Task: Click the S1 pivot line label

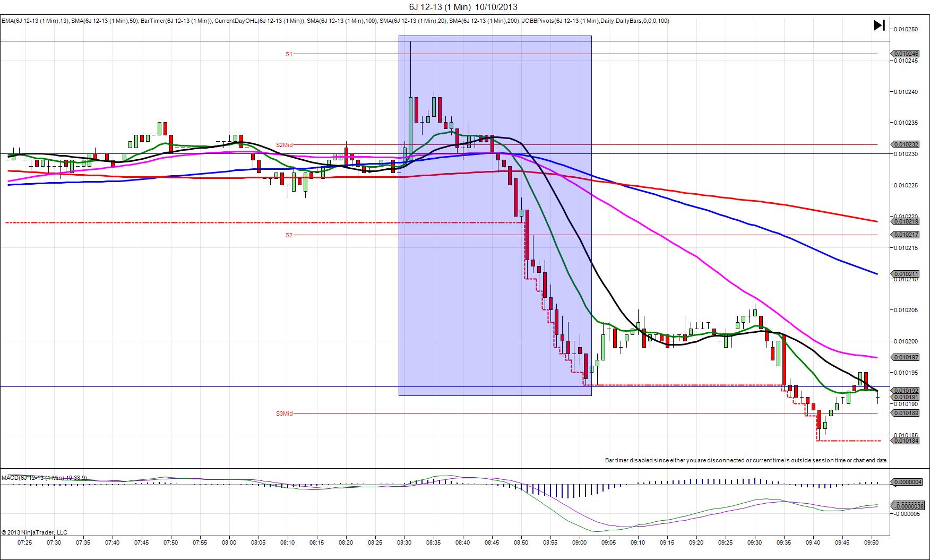Action: click(x=289, y=54)
